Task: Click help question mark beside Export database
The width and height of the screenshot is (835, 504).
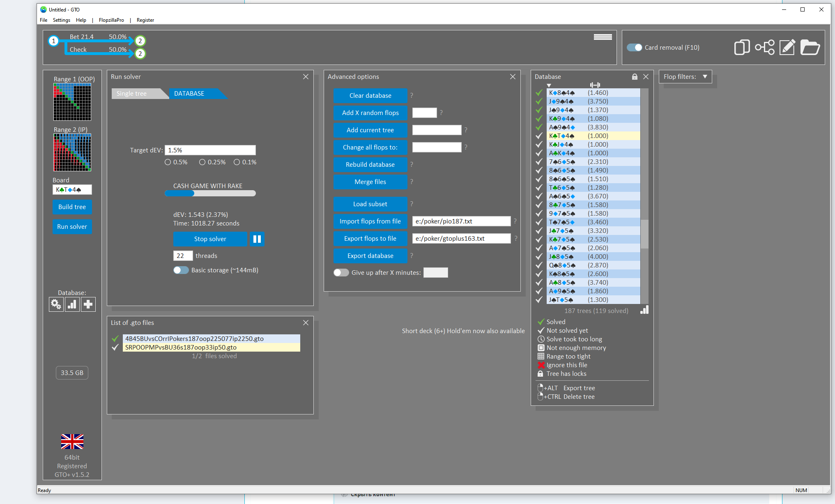Action: click(x=412, y=256)
